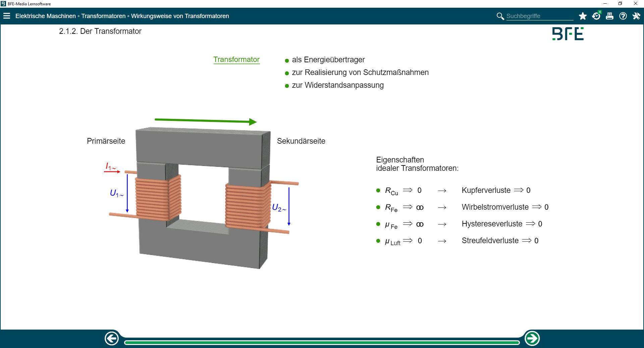
Task: Print the page via printer icon
Action: click(x=609, y=16)
